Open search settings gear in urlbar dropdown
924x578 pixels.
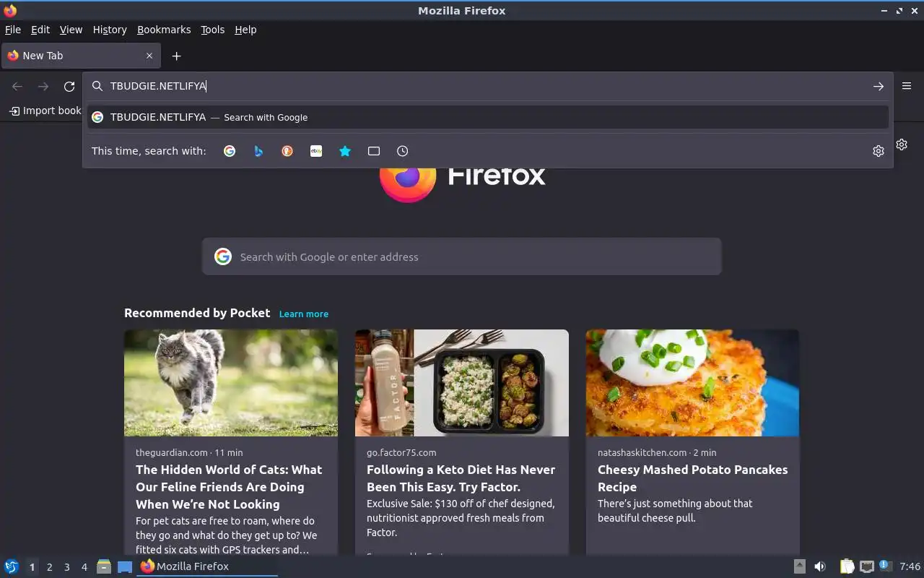click(879, 151)
